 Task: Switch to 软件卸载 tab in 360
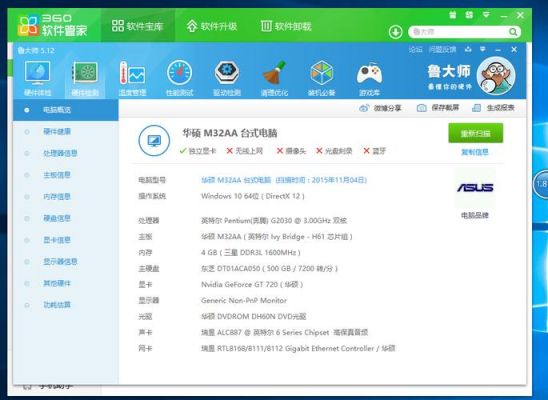(286, 26)
